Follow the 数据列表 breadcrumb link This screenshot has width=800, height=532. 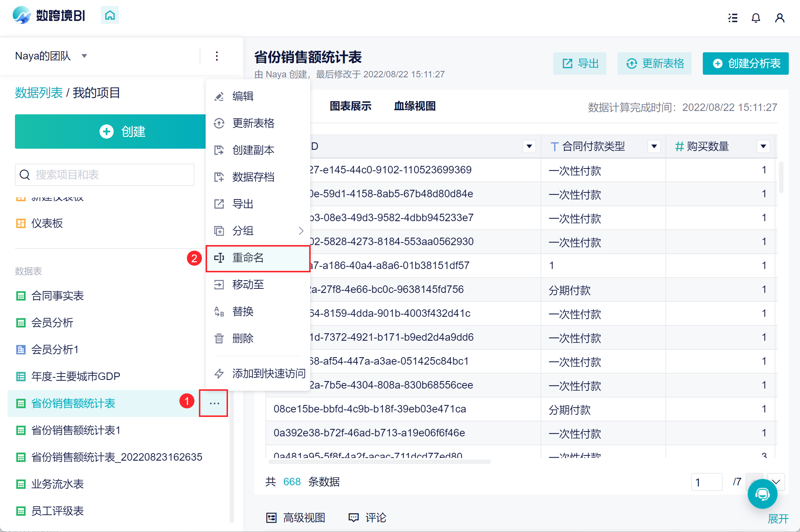pyautogui.click(x=39, y=93)
